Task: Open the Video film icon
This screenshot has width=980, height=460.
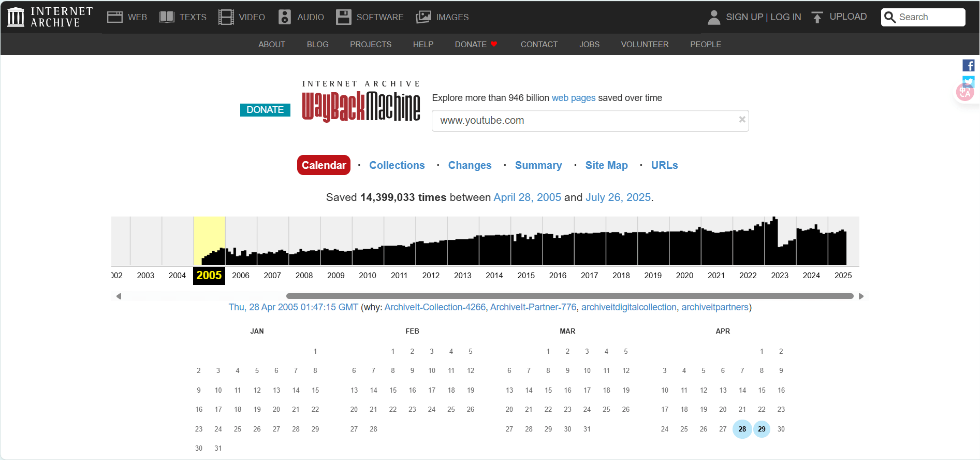Action: coord(226,17)
